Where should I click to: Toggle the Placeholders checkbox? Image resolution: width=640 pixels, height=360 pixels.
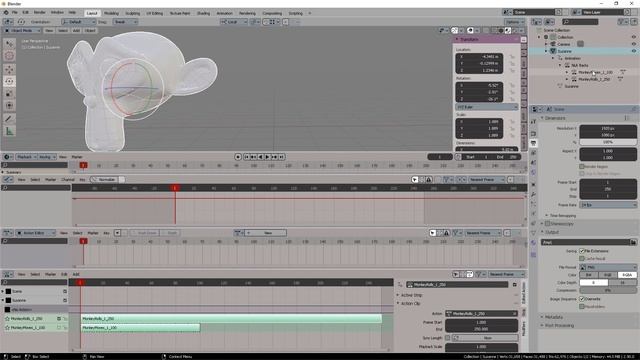pos(582,306)
